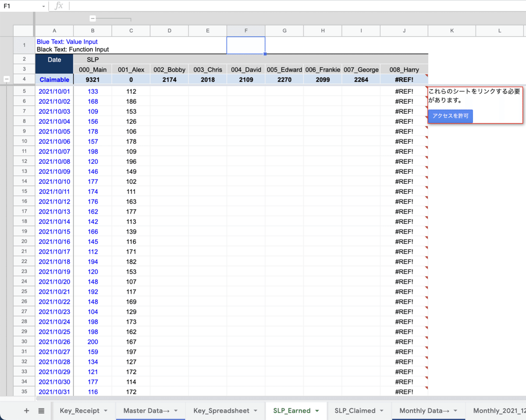Click the claimable value 2270
Viewport: 526px width, 420px height.
coord(284,80)
